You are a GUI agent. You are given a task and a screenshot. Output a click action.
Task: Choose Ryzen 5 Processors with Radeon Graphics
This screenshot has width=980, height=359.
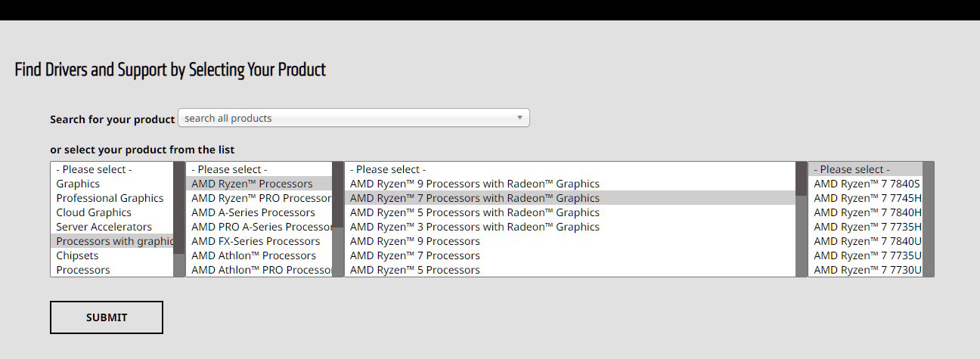475,212
